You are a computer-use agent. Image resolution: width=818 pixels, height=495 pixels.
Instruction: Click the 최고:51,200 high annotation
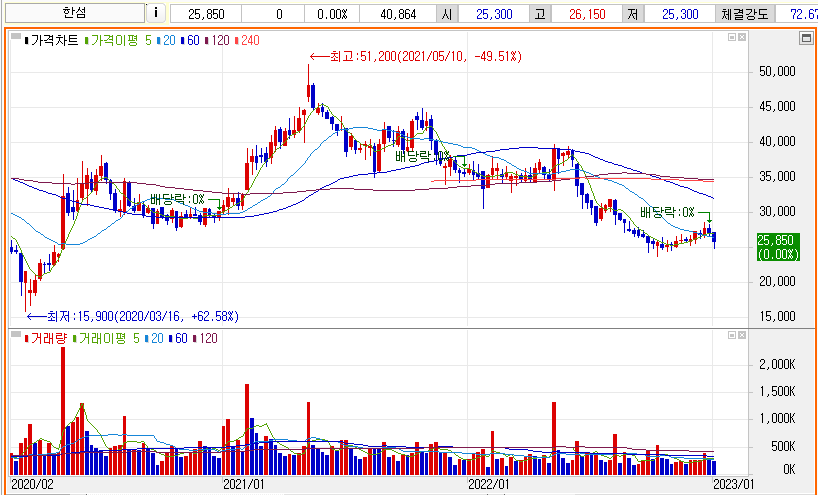(415, 56)
